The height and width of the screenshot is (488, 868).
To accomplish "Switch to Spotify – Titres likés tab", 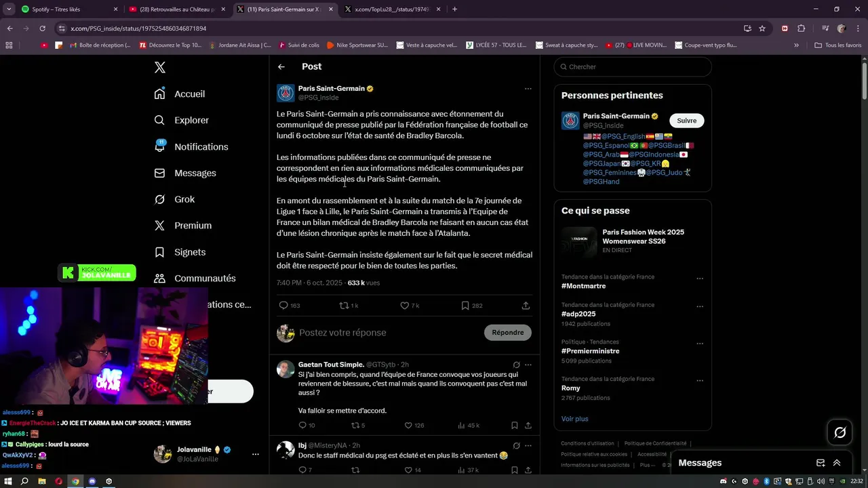I will 70,9.
